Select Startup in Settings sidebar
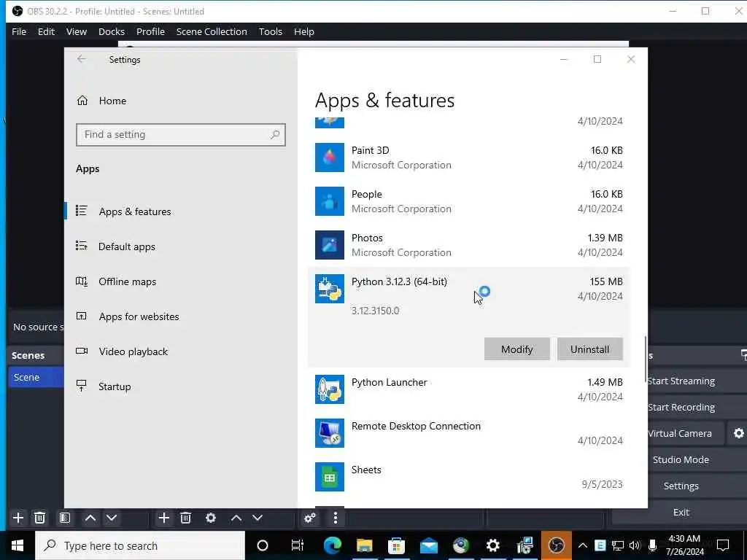This screenshot has width=747, height=560. [x=115, y=386]
